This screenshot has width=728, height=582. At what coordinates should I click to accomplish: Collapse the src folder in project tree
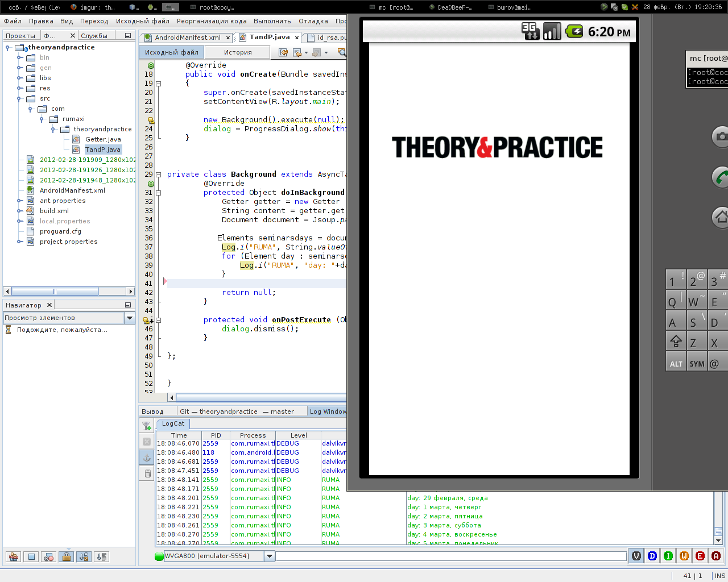[x=20, y=98]
